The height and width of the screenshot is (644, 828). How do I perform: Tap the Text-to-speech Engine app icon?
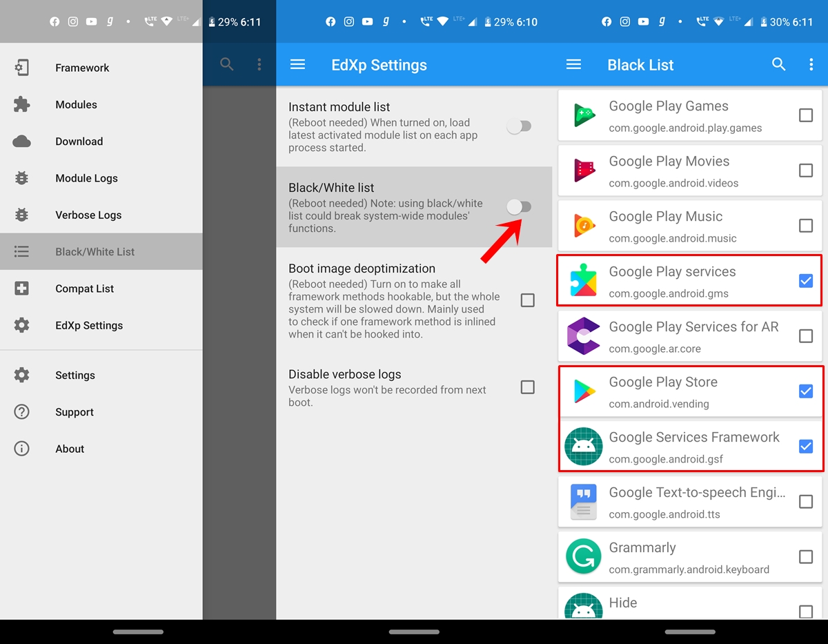coord(584,502)
